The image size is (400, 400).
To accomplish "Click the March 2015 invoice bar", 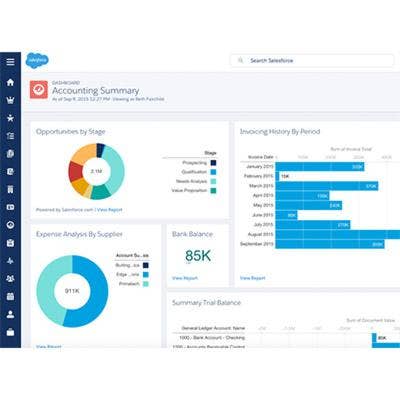I will click(327, 186).
